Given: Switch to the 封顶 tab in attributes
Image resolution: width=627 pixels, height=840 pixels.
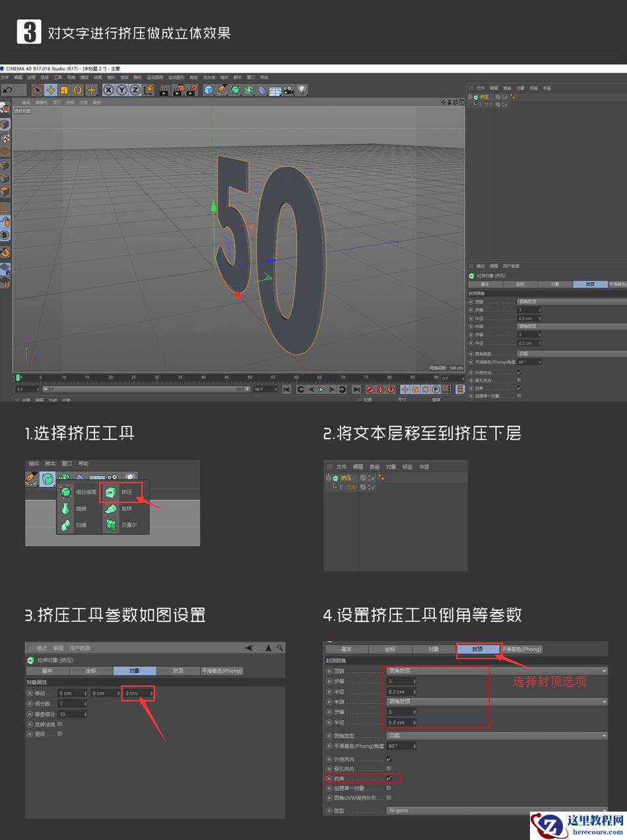Looking at the screenshot, I should pos(478,649).
